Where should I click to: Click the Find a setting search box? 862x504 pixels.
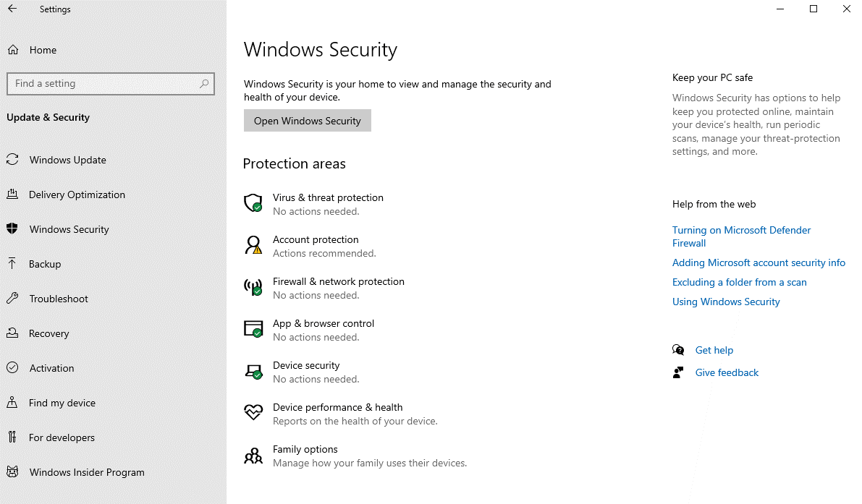[111, 83]
